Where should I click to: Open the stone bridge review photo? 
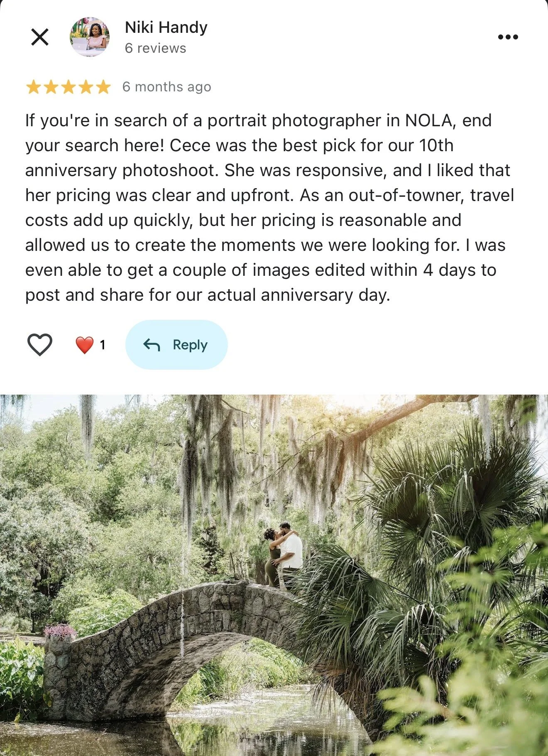[274, 575]
